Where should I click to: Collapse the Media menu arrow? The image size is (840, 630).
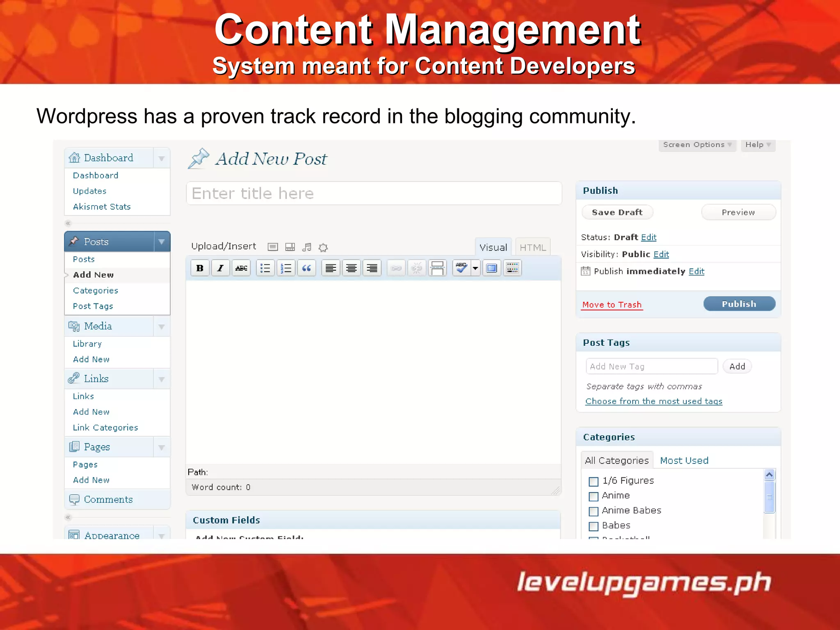point(162,326)
